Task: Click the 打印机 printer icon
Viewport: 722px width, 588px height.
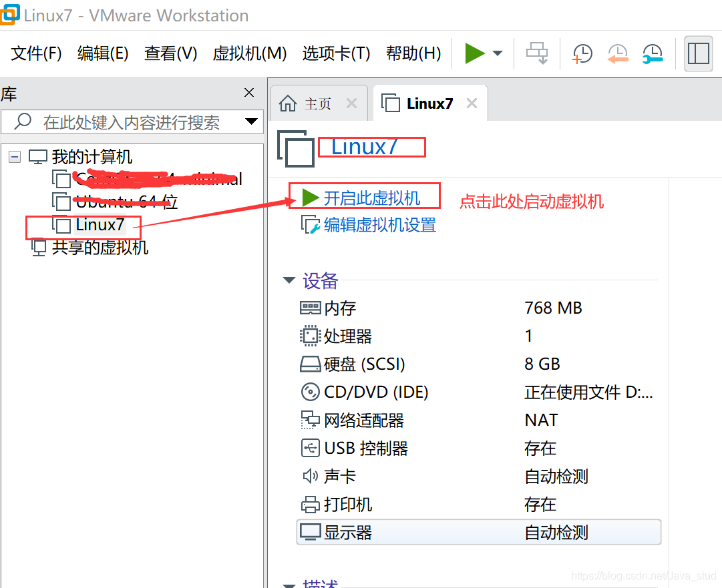Action: click(311, 505)
